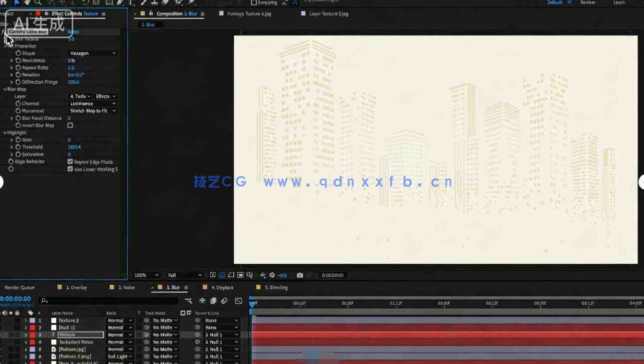This screenshot has width=644, height=364.
Task: Click Reset for Camera Lens Blur
Action: (x=73, y=32)
